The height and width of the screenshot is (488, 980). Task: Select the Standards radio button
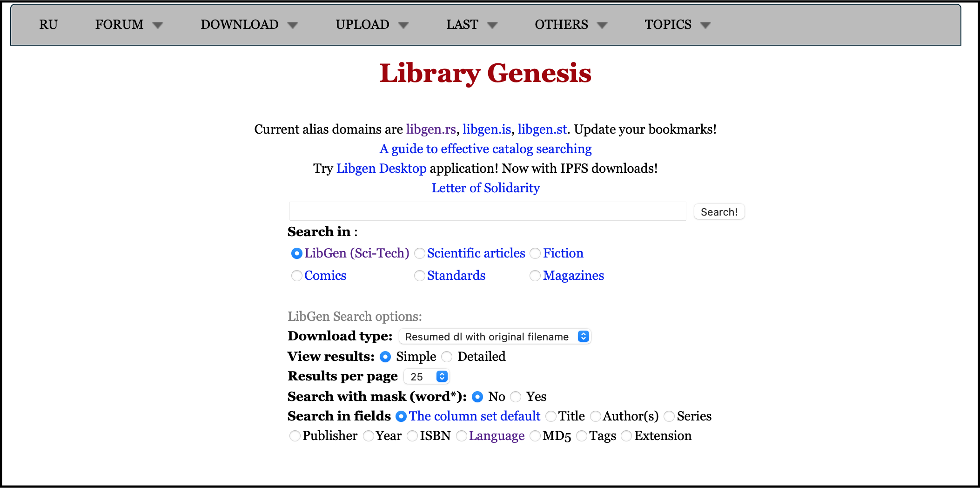tap(419, 276)
